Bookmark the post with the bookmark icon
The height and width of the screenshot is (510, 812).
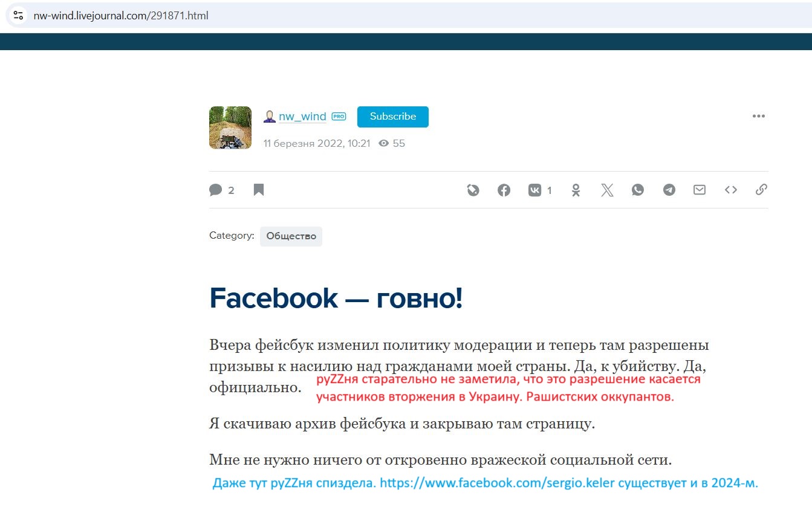(259, 190)
